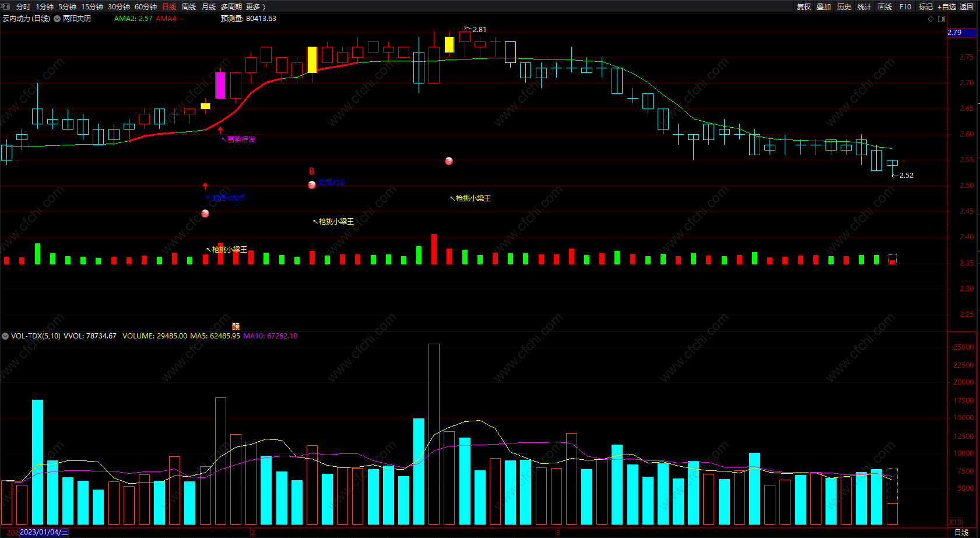The width and height of the screenshot is (980, 538).
Task: Click the red ball signal near 启爆K线
Action: pyautogui.click(x=312, y=185)
